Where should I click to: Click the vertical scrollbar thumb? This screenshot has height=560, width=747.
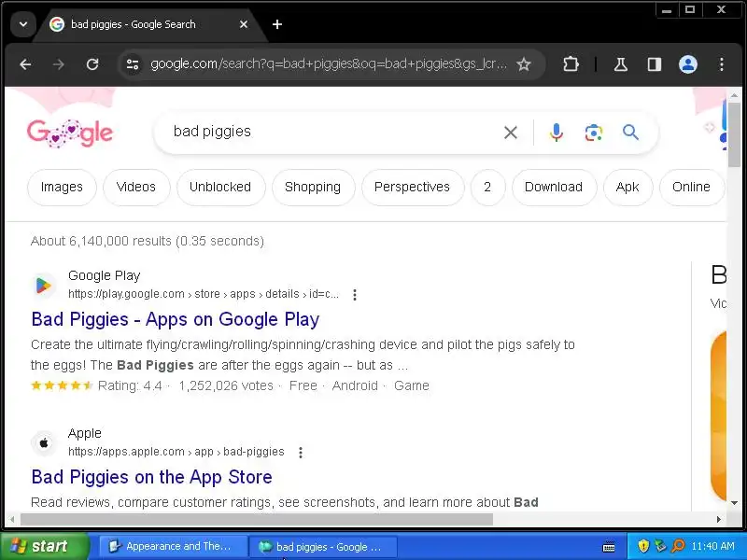coord(734,134)
